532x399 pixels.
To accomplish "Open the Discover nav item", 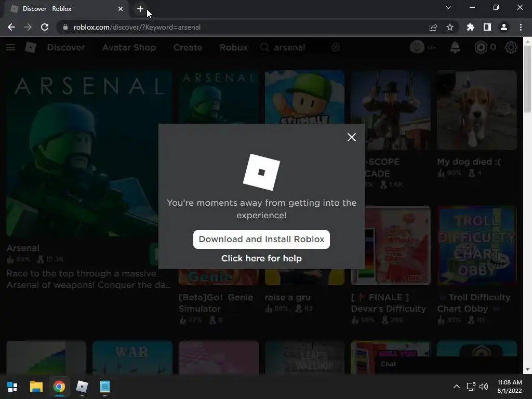I will coord(66,47).
